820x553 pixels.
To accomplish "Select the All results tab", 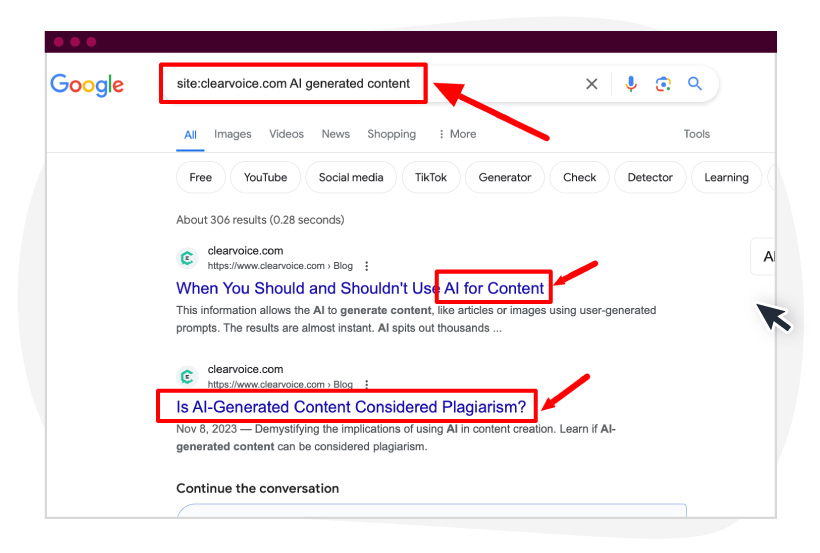I will [x=190, y=135].
